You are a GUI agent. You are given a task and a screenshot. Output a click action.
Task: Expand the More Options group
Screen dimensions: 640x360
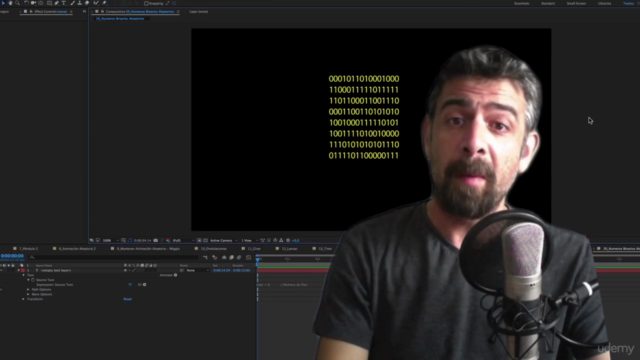(28, 294)
